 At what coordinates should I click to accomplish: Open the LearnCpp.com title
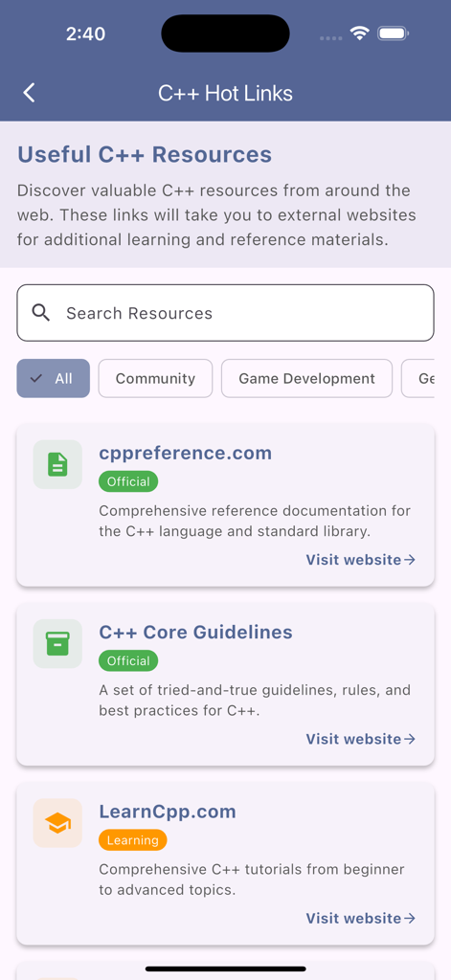pos(168,812)
